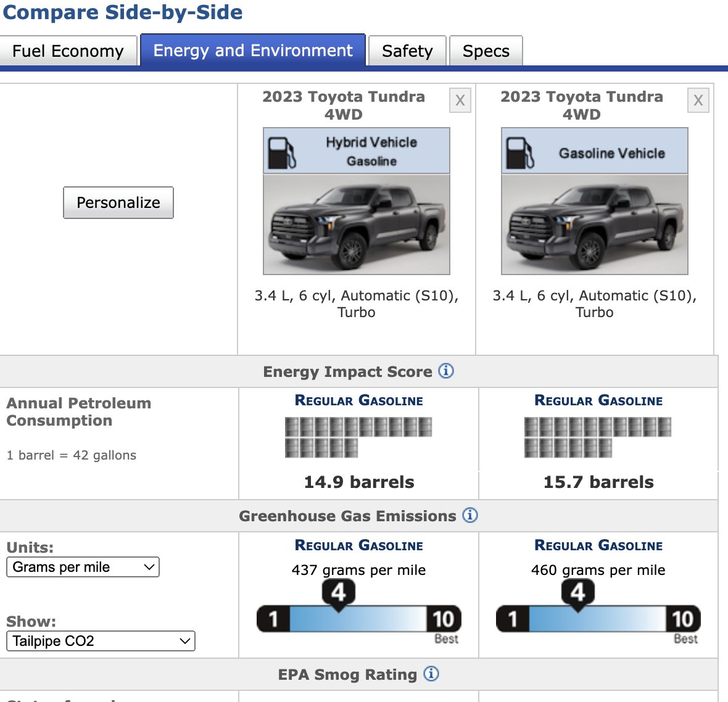Click the gasoline column's 2023 Toyota Tundra 4WD title
Image resolution: width=728 pixels, height=702 pixels.
582,105
